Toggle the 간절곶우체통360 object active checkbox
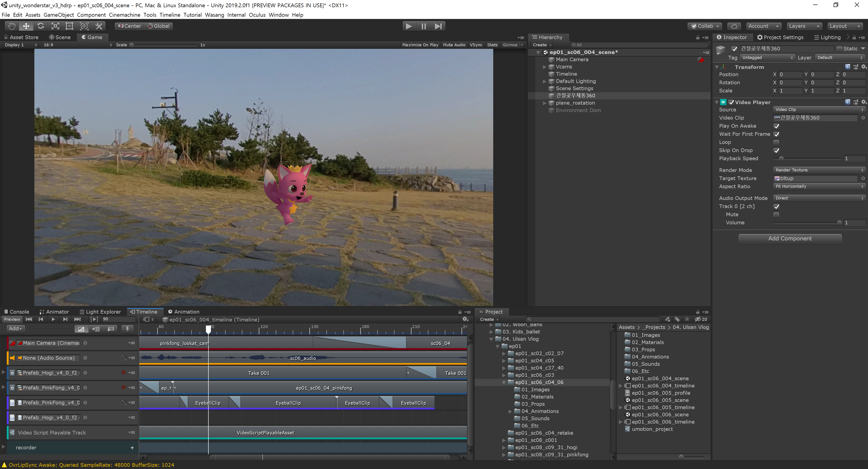Viewport: 868px width, 469px height. [734, 49]
